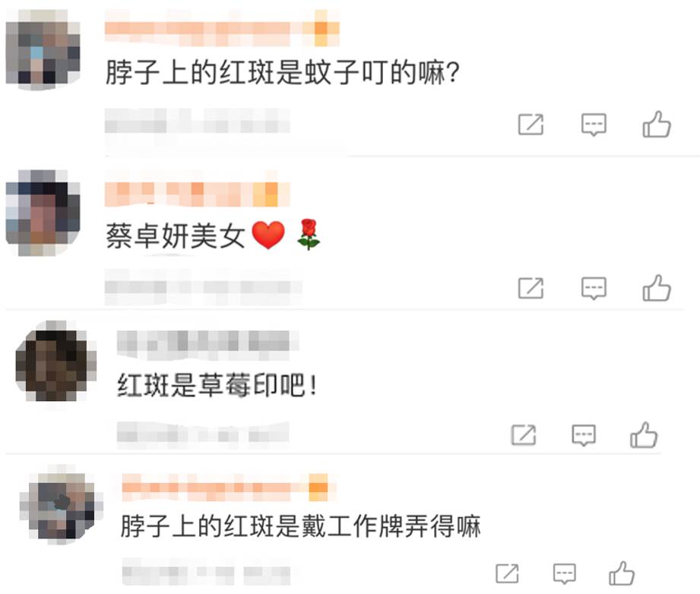Screen dimensions: 700x594
Task: Share the 戴工作牌弄得嘛 comment
Action: [508, 574]
